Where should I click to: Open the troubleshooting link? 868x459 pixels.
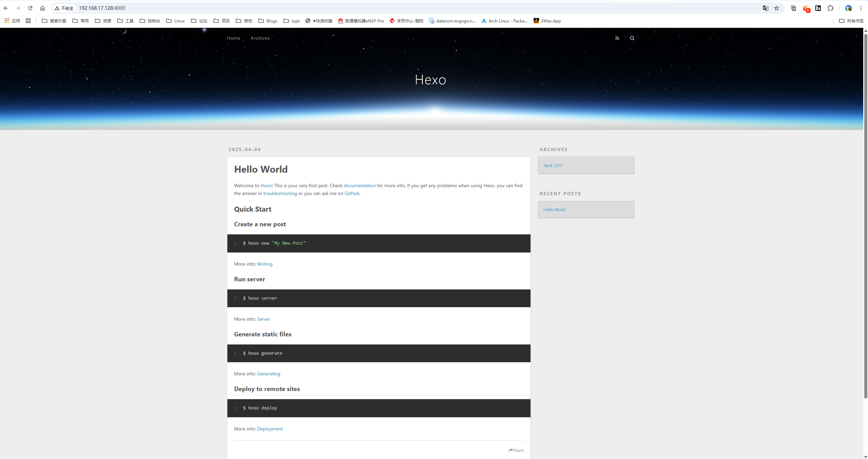pos(280,193)
